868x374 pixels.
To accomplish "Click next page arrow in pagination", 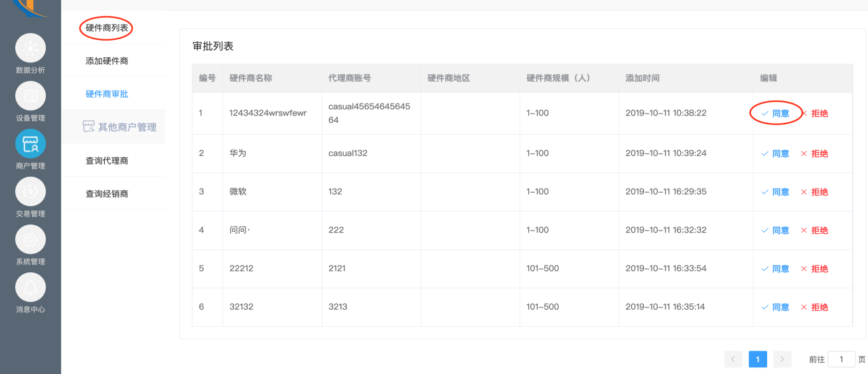I will pyautogui.click(x=782, y=359).
